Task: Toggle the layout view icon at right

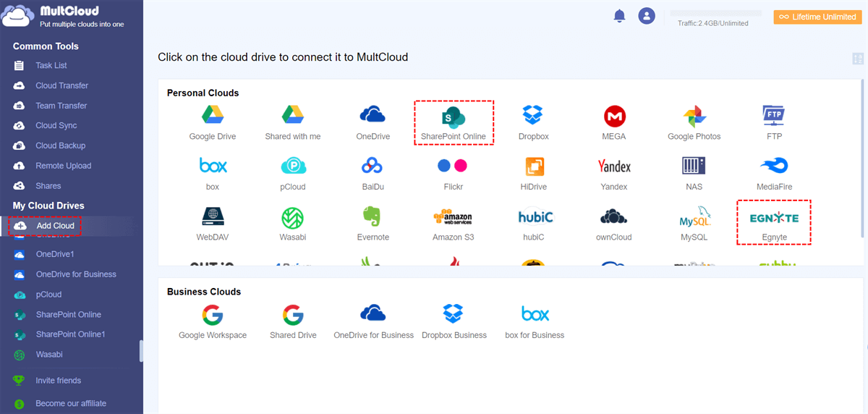Action: [858, 59]
